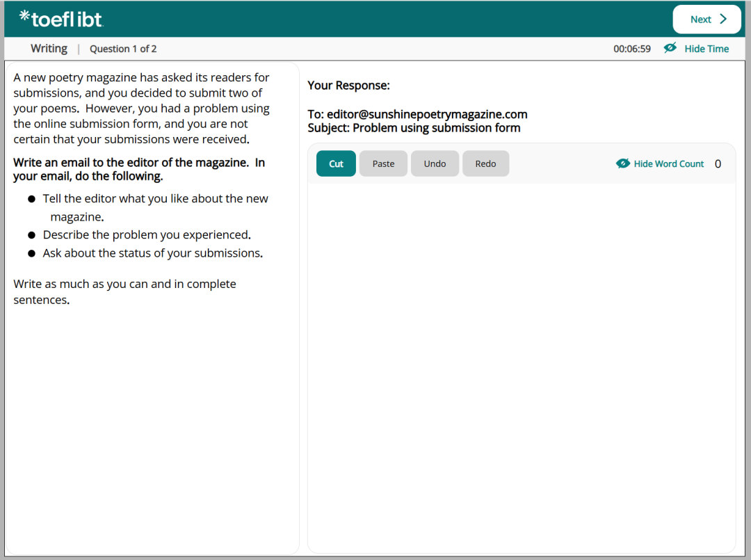Click the To: editor email address line
Viewport: 751px width, 560px height.
417,114
